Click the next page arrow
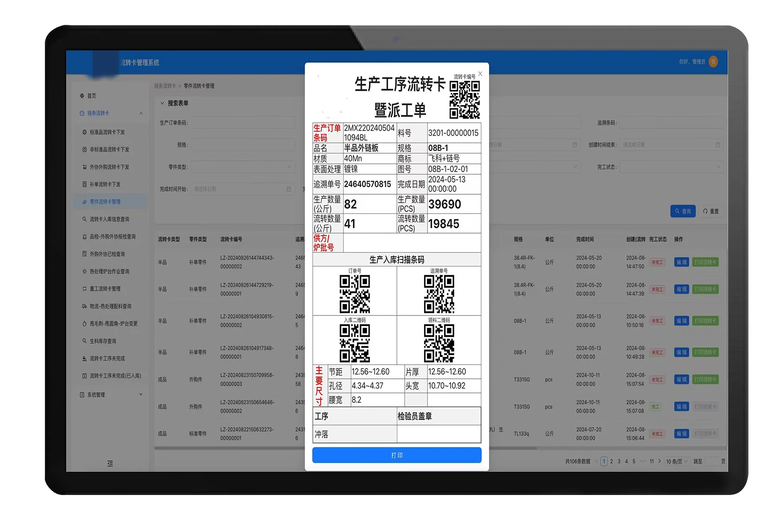The height and width of the screenshot is (532, 779). [660, 462]
